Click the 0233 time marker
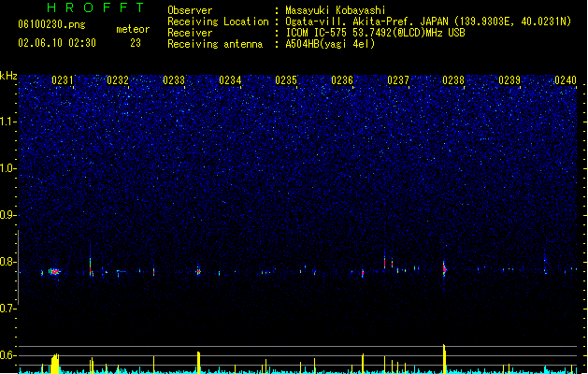 (174, 80)
